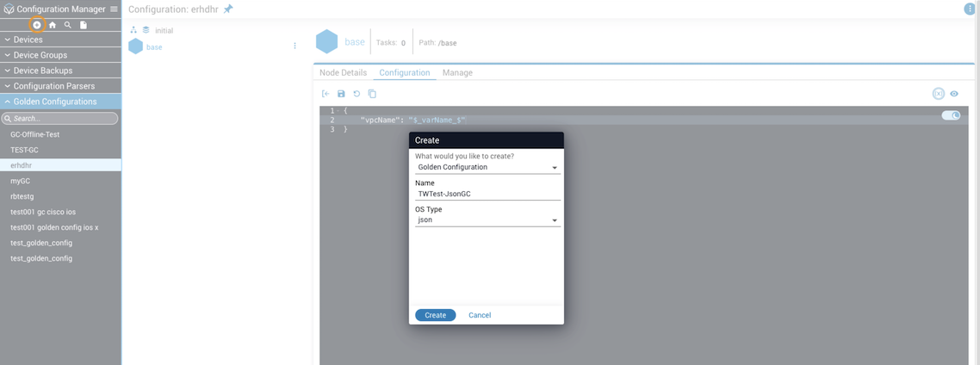Select erhdhr in golden configurations list
Image resolution: width=980 pixels, height=365 pixels.
click(60, 165)
